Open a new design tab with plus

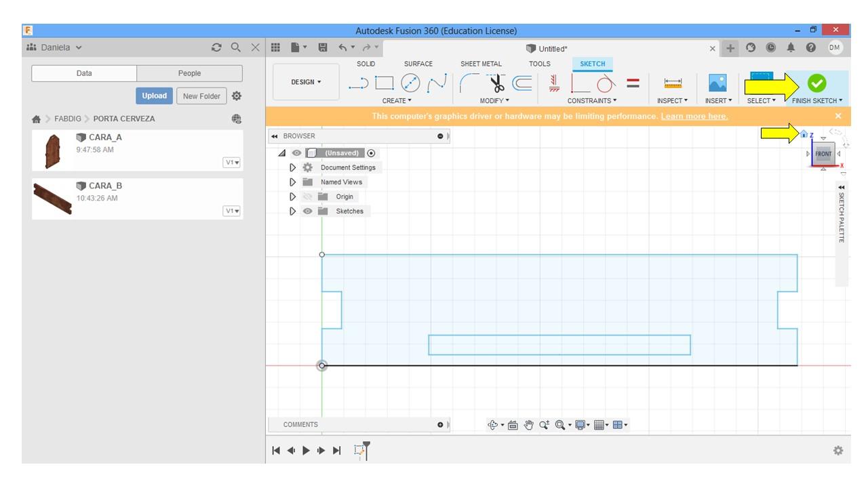(x=730, y=48)
